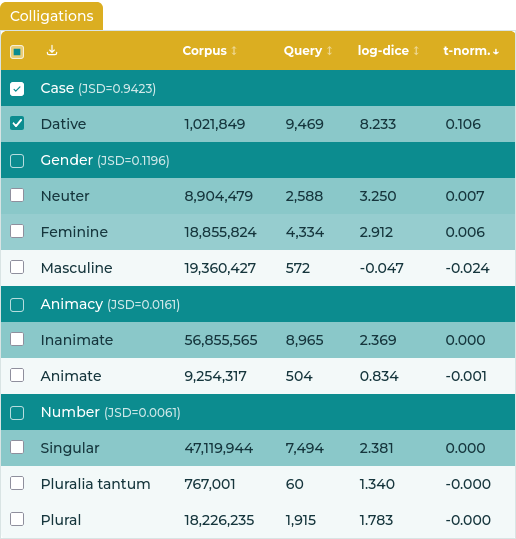Click the Neuter row label
Screen dimensions: 516x539
(65, 196)
